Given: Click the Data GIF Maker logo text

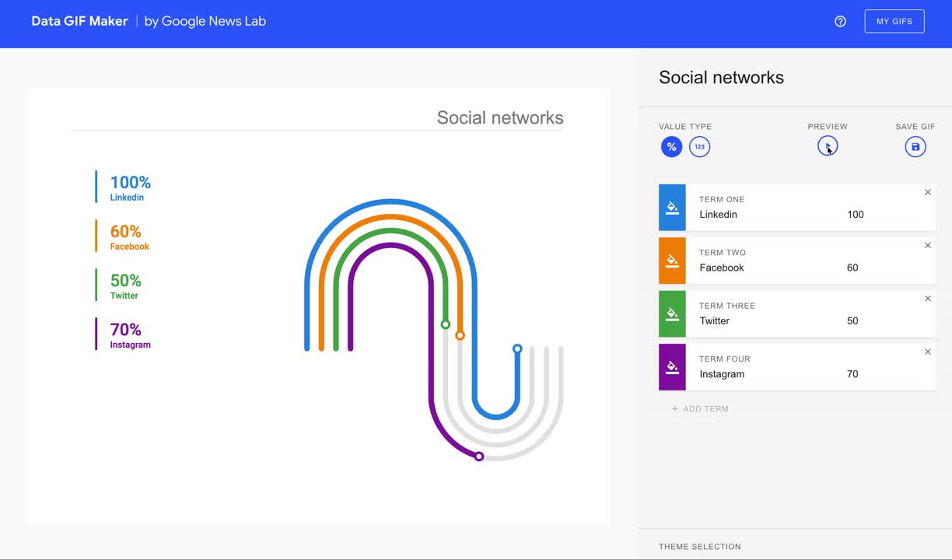Looking at the screenshot, I should click(79, 21).
